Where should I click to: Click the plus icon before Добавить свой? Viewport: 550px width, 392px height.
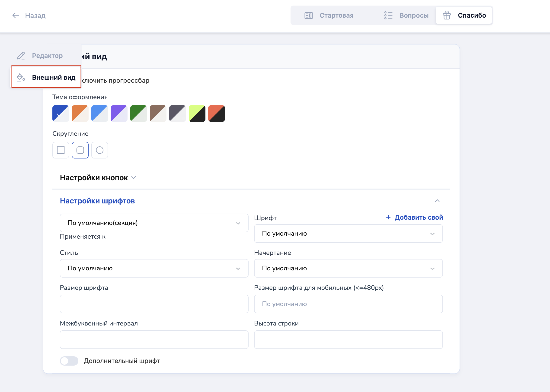point(388,217)
